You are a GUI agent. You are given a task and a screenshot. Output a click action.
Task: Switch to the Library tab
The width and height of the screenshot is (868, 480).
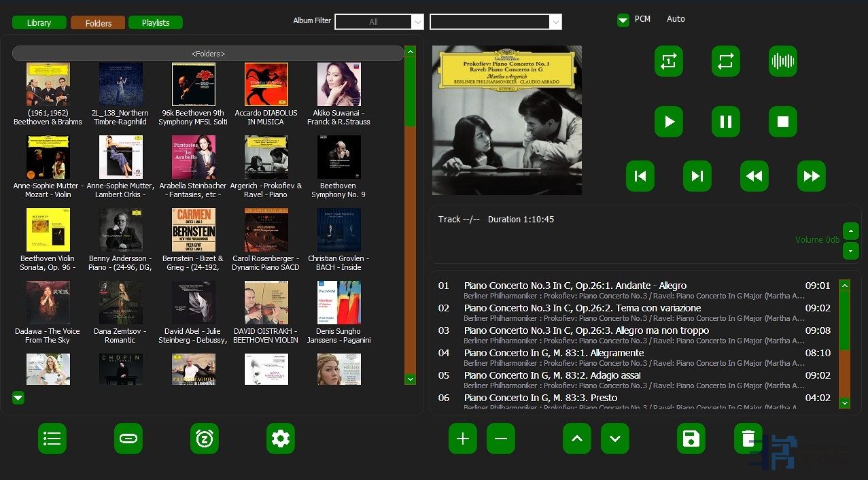(x=39, y=23)
